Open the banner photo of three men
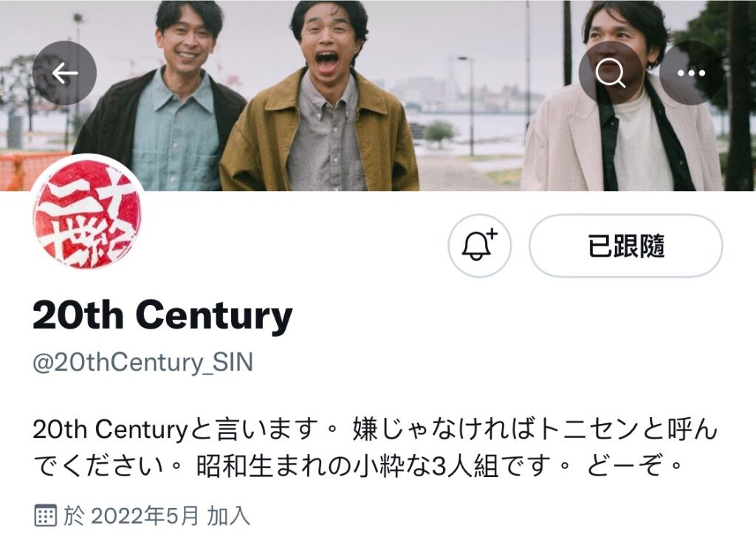 378,95
